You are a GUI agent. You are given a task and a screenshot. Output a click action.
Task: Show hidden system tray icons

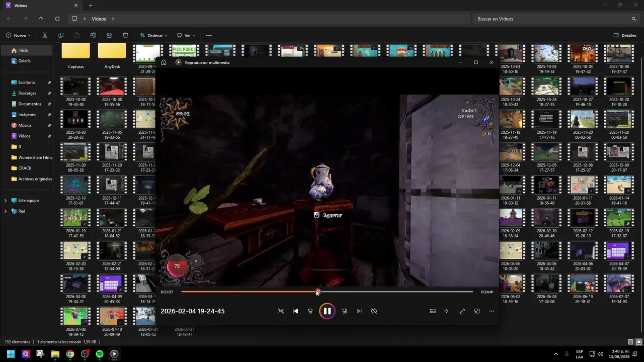[x=556, y=354]
